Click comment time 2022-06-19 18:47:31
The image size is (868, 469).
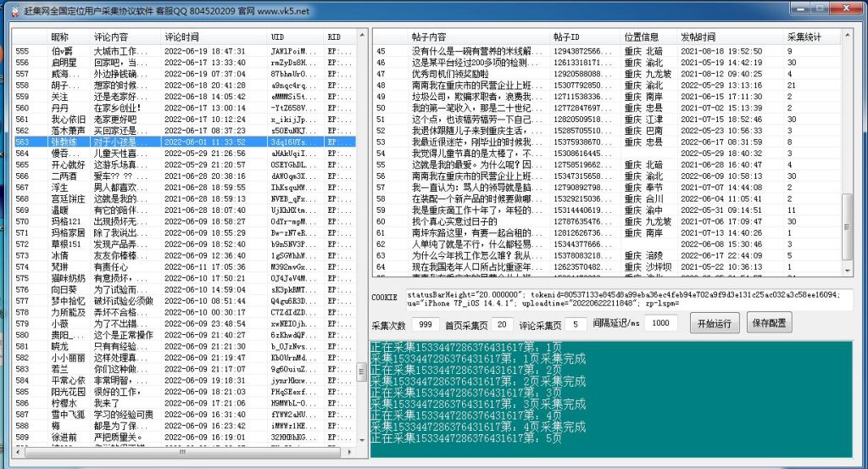[205, 51]
